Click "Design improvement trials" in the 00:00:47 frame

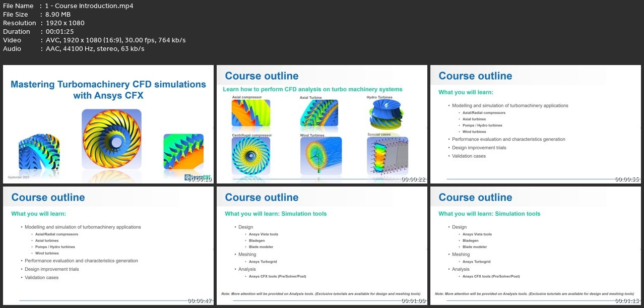coord(51,269)
